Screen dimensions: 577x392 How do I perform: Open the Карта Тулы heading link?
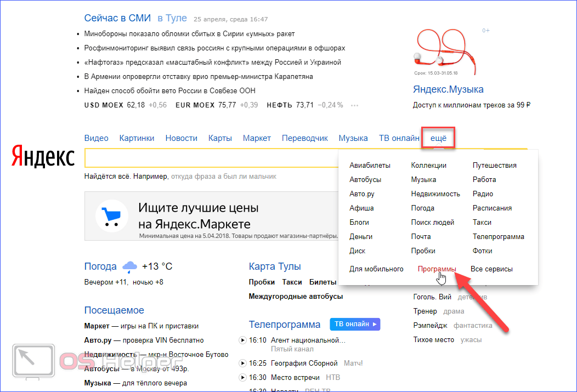(x=275, y=266)
